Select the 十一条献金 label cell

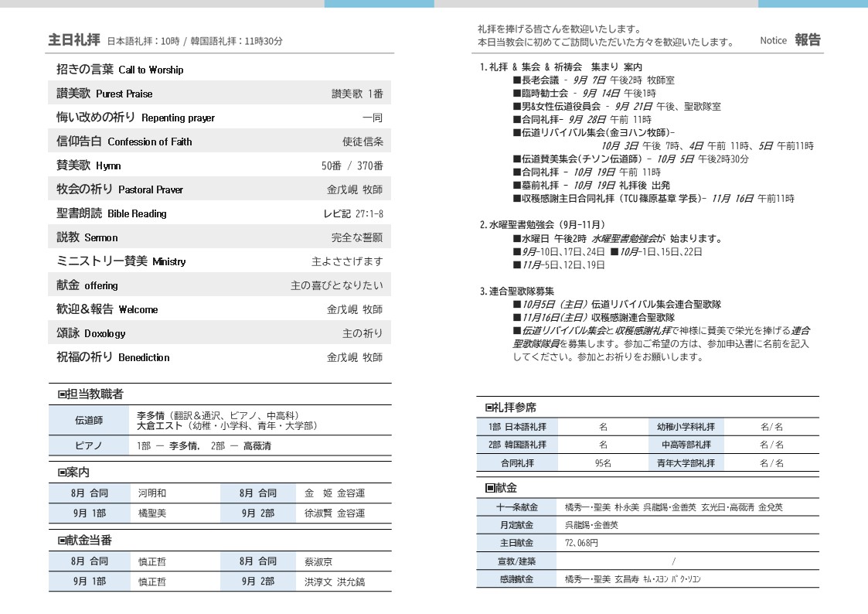[517, 508]
